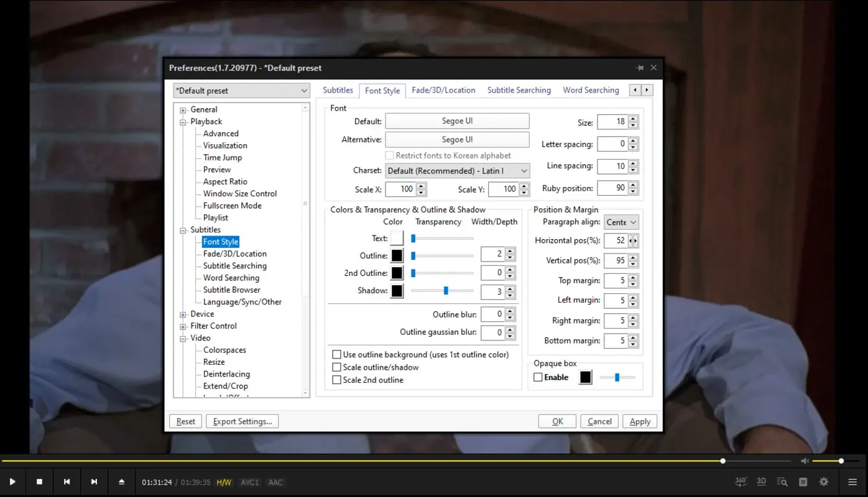Check the Scale outline/shadow box
Viewport: 868px width, 497px height.
(336, 367)
